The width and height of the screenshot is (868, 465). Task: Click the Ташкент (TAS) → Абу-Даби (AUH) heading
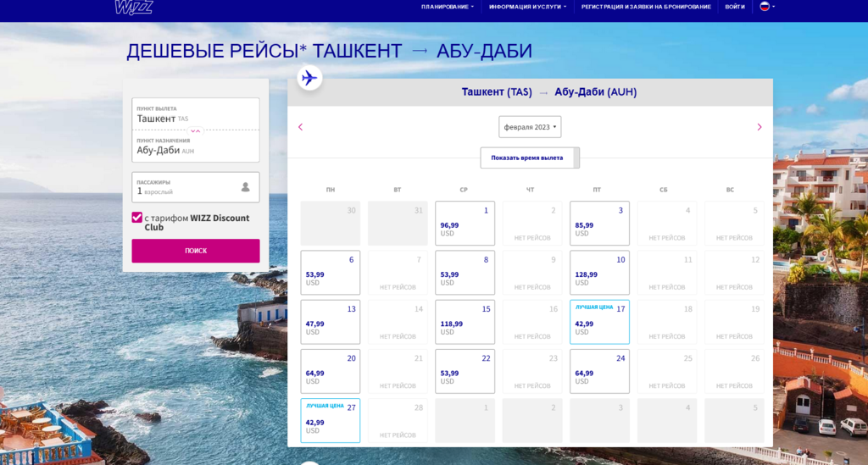tap(549, 92)
